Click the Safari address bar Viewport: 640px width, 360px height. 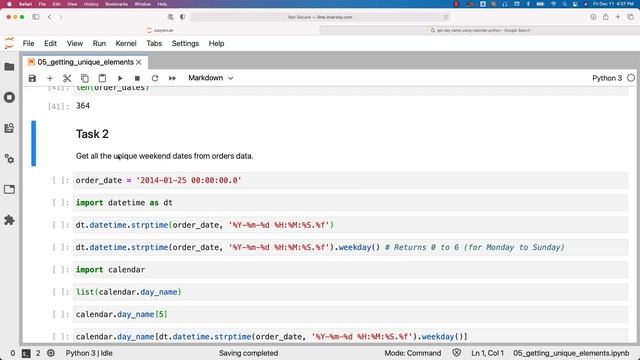[x=320, y=17]
